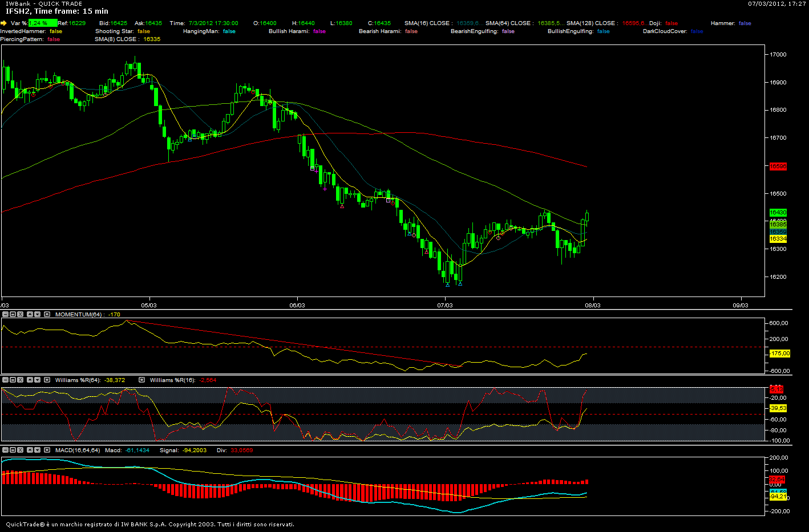The image size is (809, 532).
Task: Click the Open price O:16400
Action: tap(265, 23)
